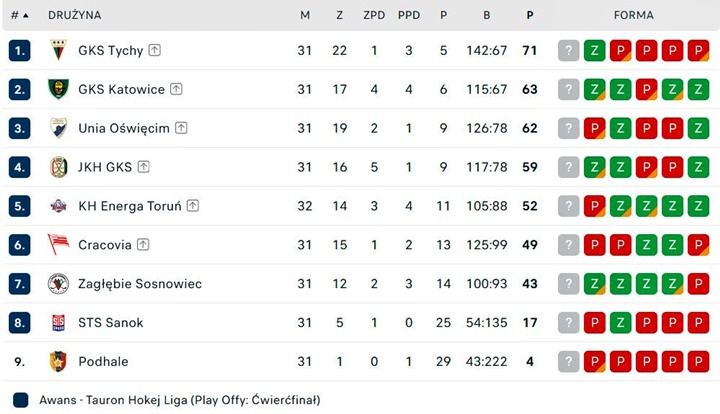720x414 pixels.
Task: Click Podhale's most recent red P result
Action: tap(595, 362)
